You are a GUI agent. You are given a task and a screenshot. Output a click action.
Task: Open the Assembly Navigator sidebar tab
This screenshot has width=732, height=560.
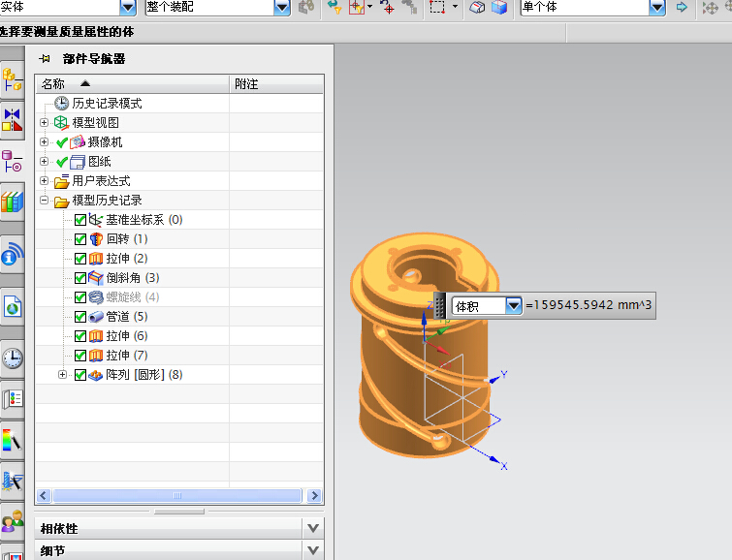[x=12, y=78]
